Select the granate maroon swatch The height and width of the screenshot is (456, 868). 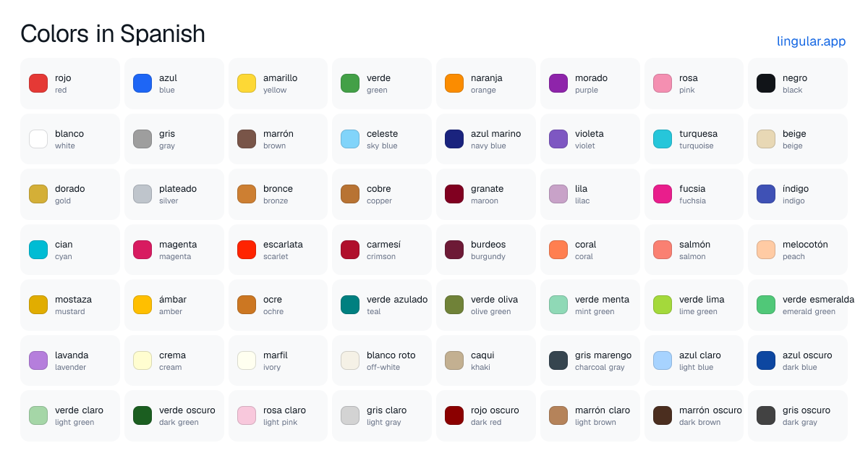454,194
